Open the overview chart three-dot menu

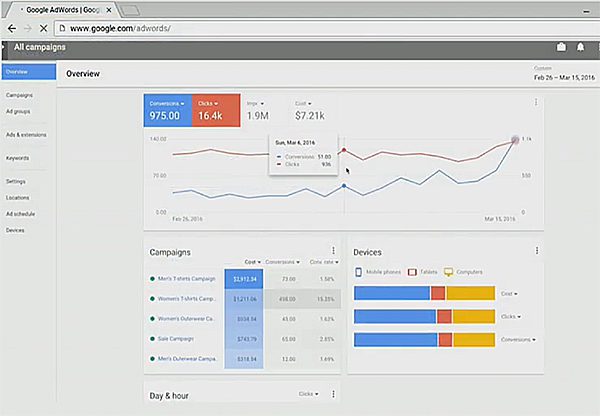pos(536,102)
